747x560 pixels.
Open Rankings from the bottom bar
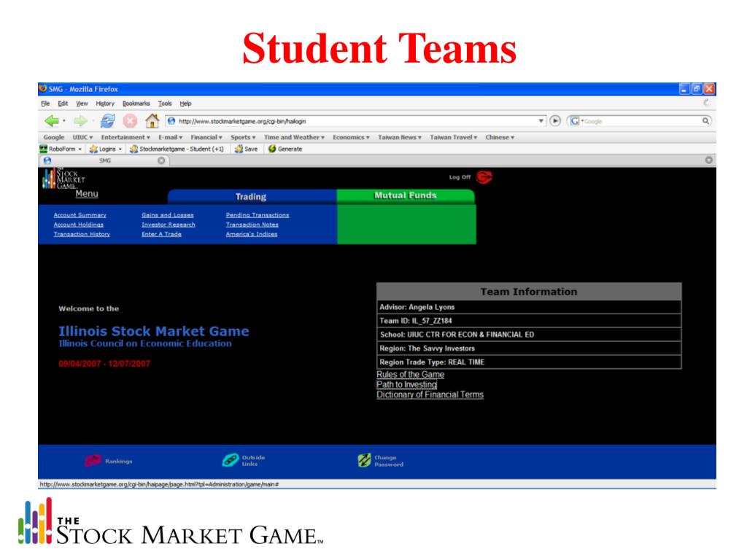[x=109, y=461]
